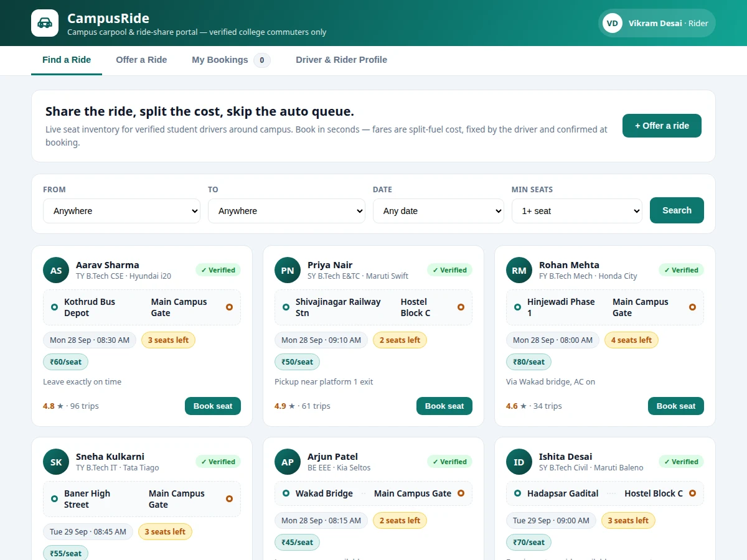Click the Search button
This screenshot has height=560, width=747.
tap(677, 210)
